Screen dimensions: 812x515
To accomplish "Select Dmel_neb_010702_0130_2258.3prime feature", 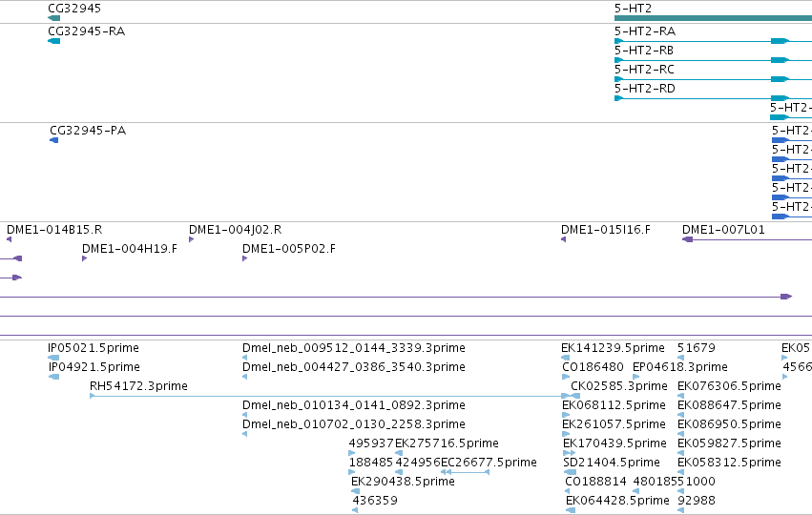I will point(354,424).
